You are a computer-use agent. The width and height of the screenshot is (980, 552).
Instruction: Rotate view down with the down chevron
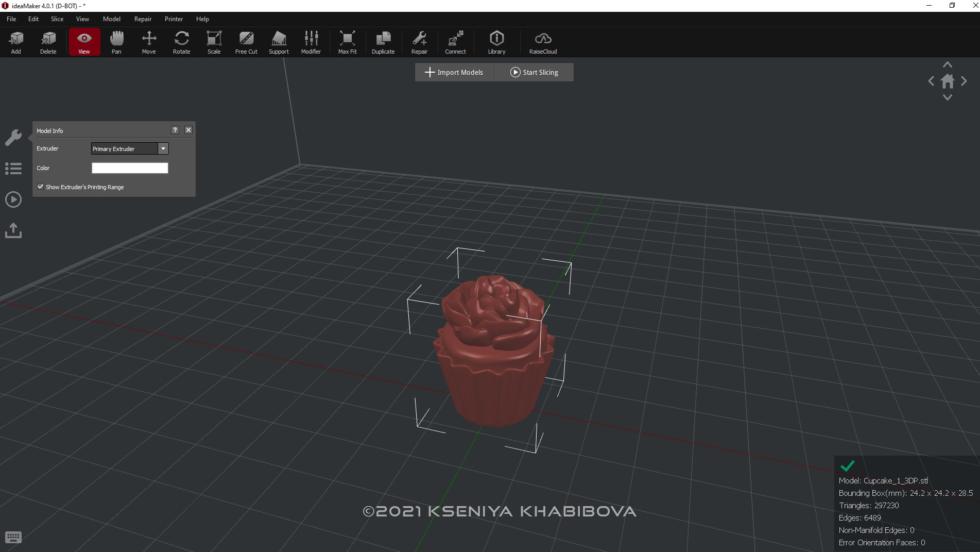click(948, 97)
